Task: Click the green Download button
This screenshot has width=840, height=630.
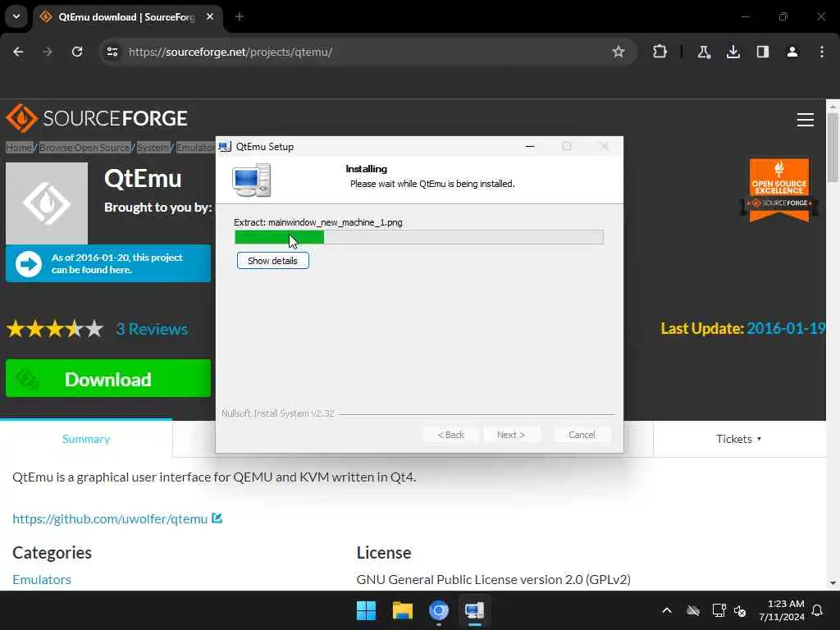Action: [108, 379]
